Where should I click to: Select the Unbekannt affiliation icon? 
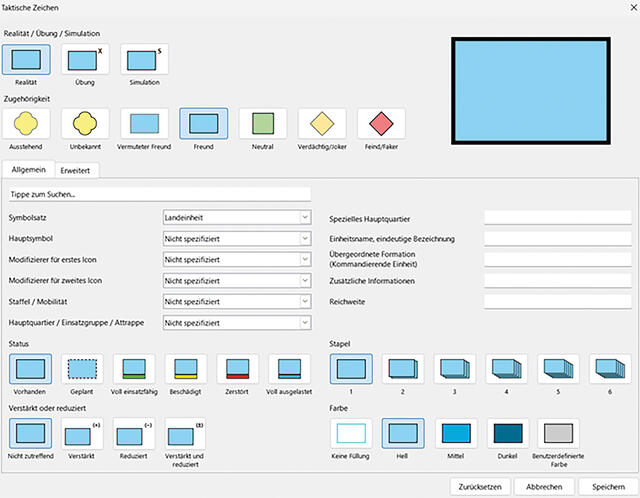pyautogui.click(x=85, y=123)
